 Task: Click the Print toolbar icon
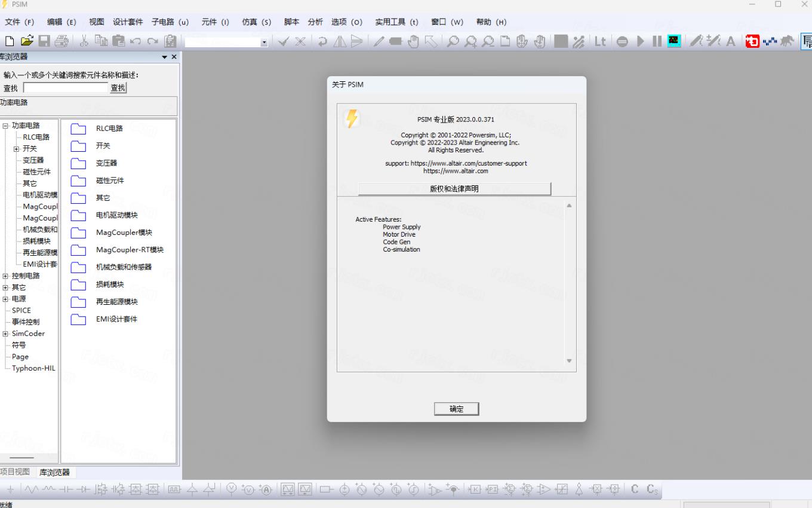coord(61,41)
